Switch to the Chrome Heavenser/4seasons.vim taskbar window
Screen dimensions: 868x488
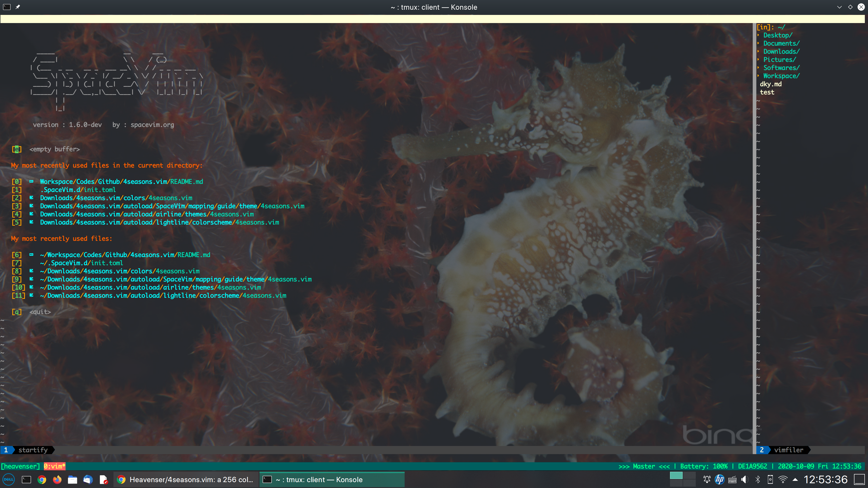coord(185,480)
